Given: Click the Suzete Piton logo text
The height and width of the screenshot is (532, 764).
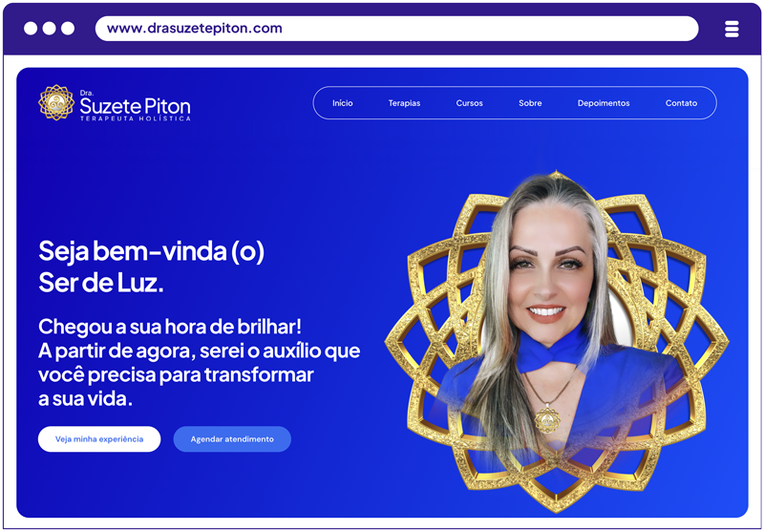Looking at the screenshot, I should click(135, 106).
